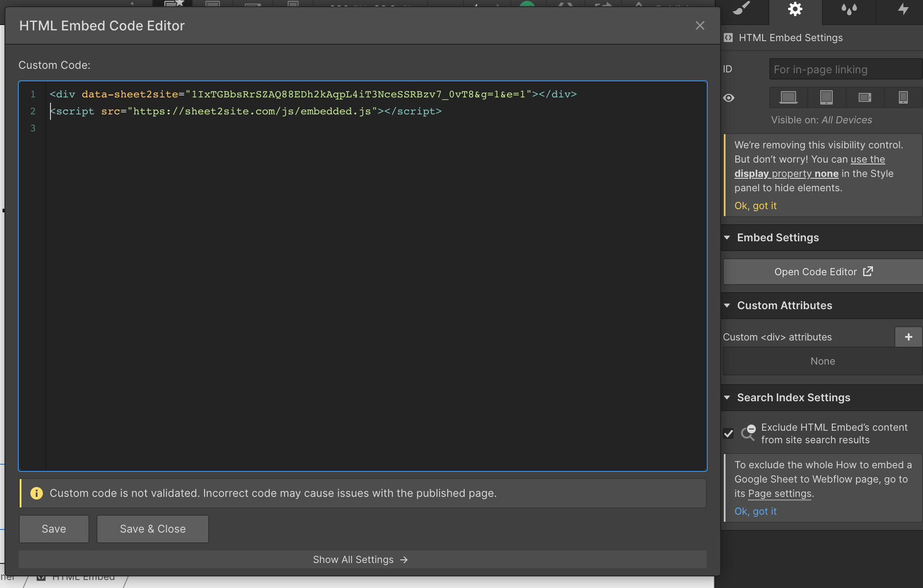Viewport: 923px width, 588px height.
Task: Dismiss visibility notice with yellow Ok, got it
Action: (x=755, y=206)
